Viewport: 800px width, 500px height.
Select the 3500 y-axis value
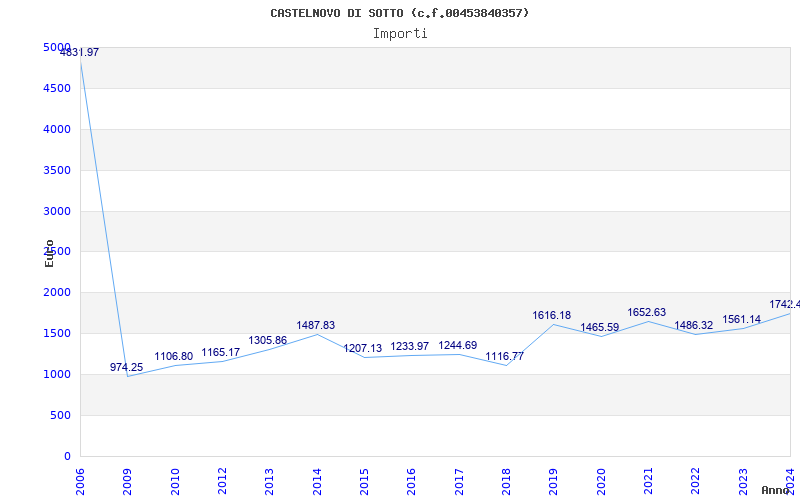57,170
